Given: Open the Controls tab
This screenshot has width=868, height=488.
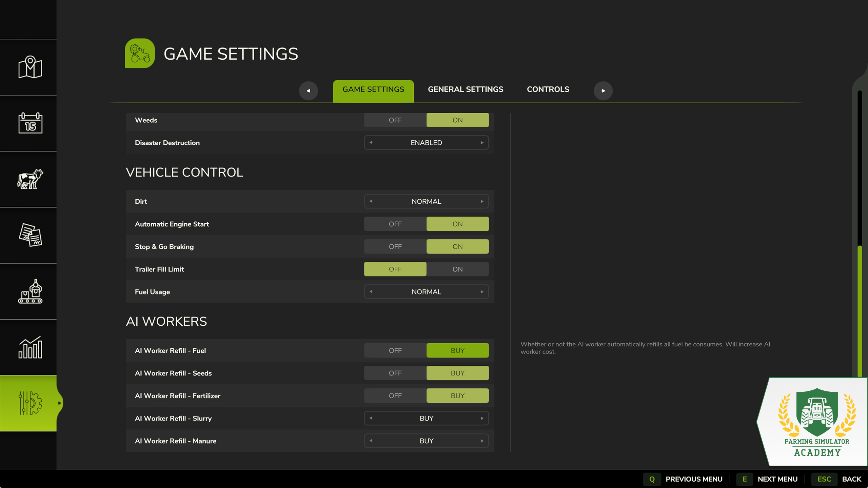Looking at the screenshot, I should (x=548, y=89).
